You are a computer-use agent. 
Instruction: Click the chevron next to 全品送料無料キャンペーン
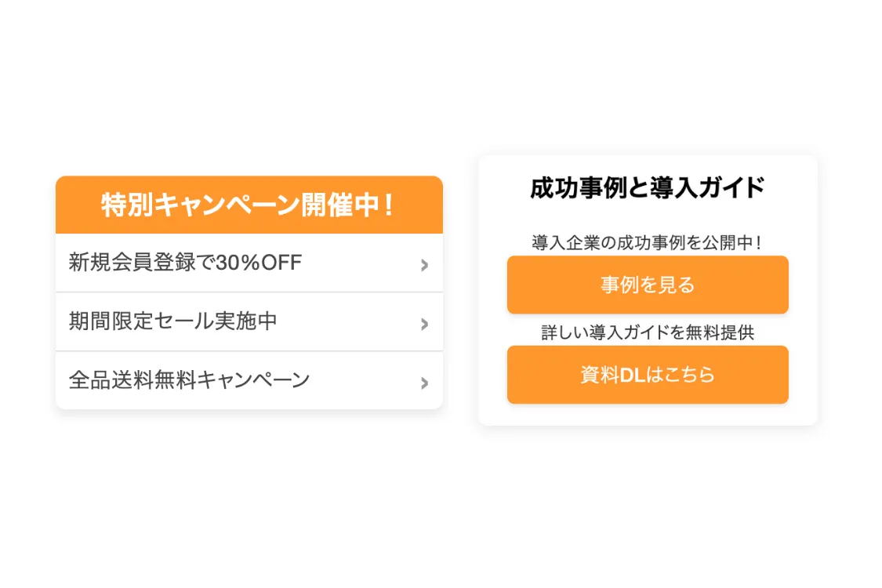click(424, 383)
